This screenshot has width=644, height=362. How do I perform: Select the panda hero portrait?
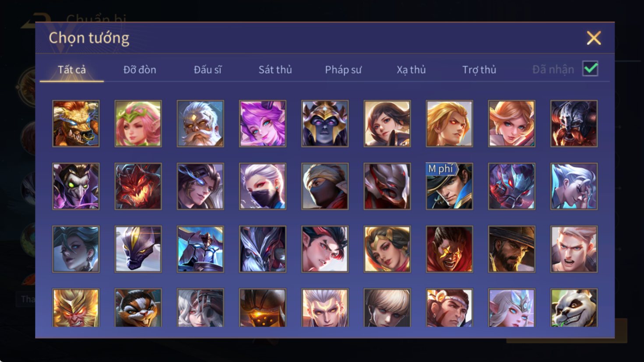point(574,308)
